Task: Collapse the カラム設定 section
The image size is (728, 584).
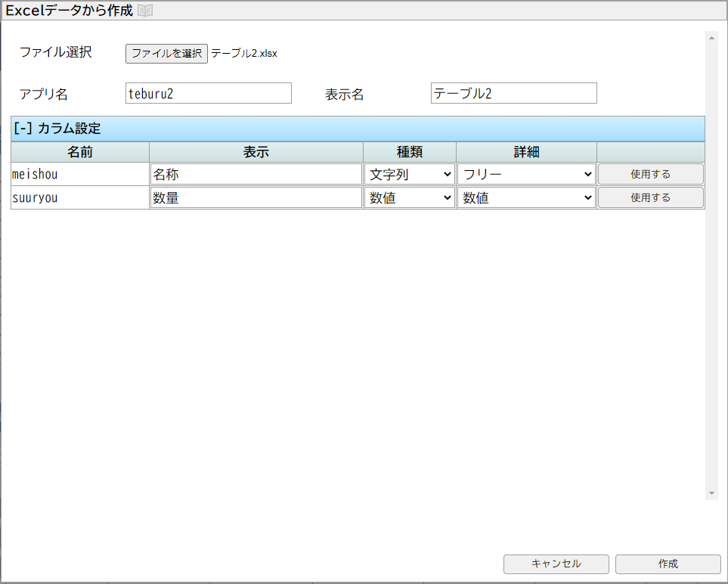Action: tap(23, 129)
